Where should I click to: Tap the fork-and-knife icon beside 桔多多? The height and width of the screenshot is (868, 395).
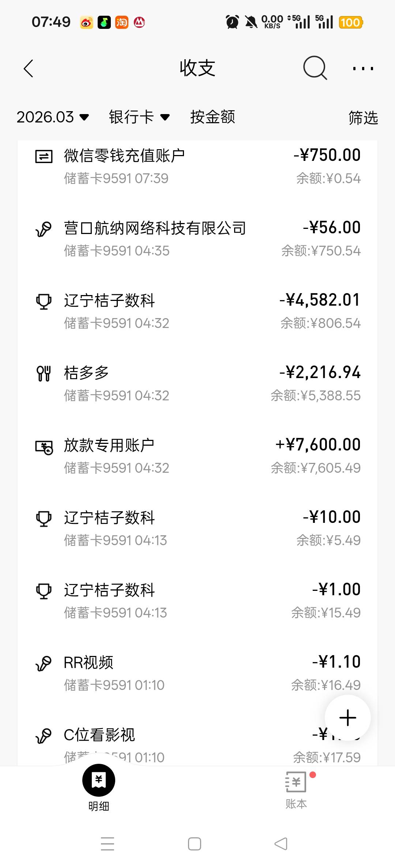pyautogui.click(x=44, y=373)
